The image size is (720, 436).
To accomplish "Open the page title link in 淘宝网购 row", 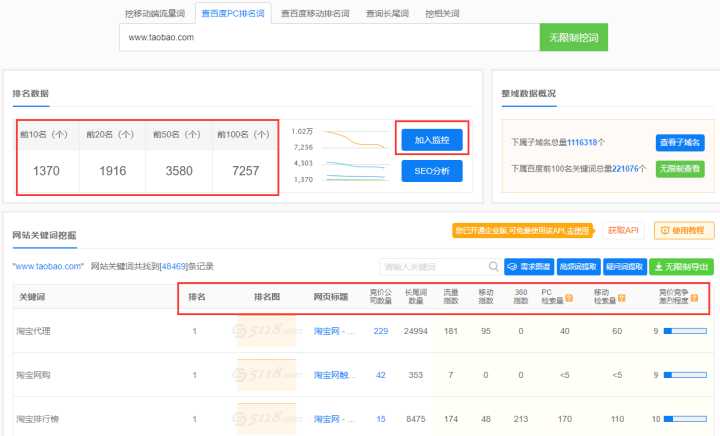I will coord(334,375).
